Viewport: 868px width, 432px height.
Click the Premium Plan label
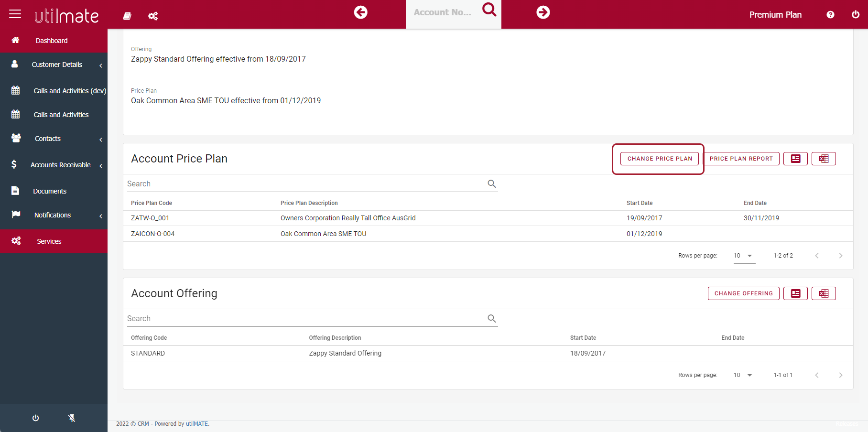click(x=775, y=15)
